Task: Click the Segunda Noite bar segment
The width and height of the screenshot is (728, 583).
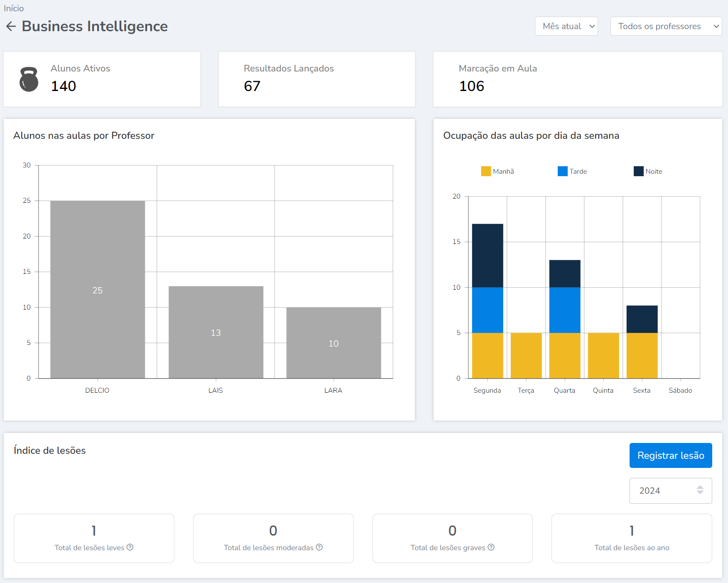Action: pyautogui.click(x=488, y=255)
